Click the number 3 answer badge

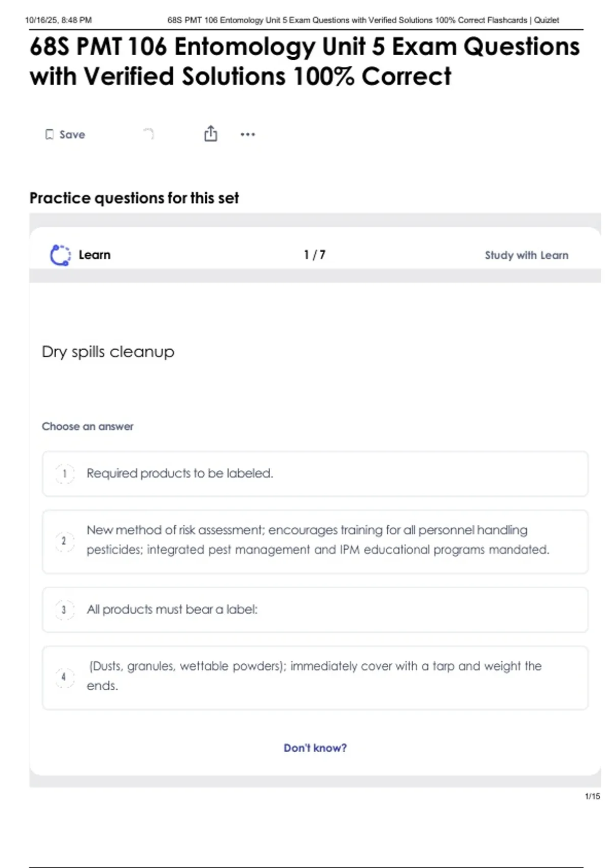(x=64, y=610)
